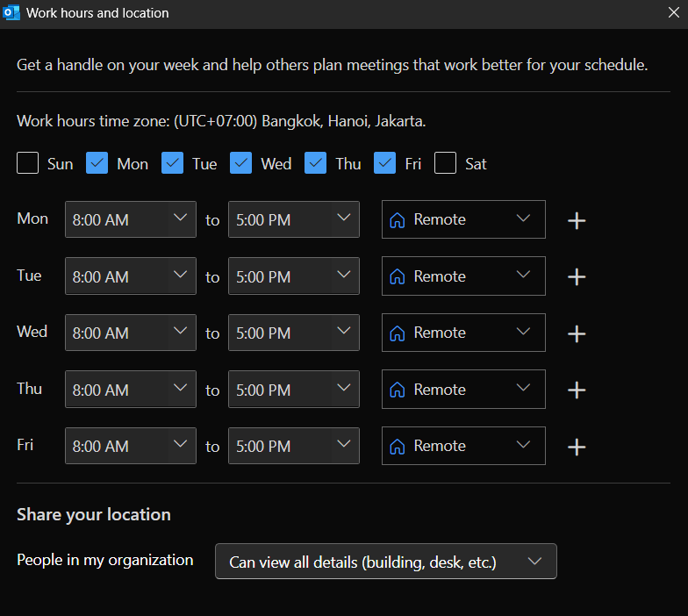Open Thursday end time dropdown

pyautogui.click(x=294, y=390)
